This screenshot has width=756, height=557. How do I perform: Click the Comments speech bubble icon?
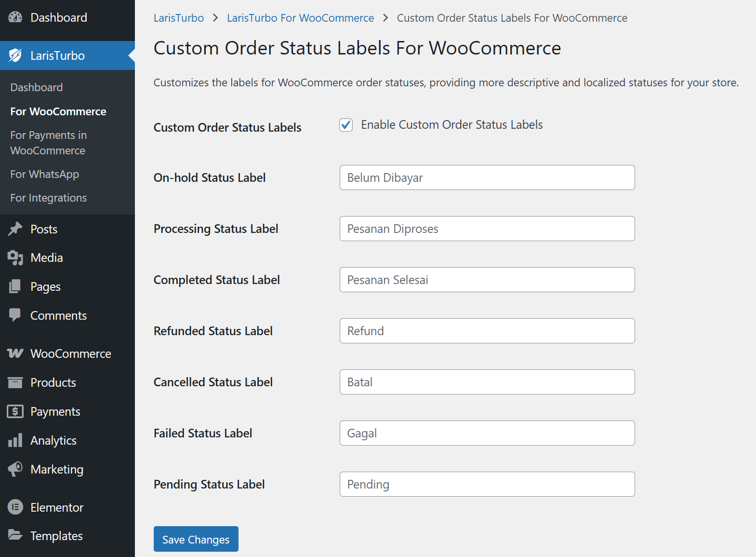15,315
